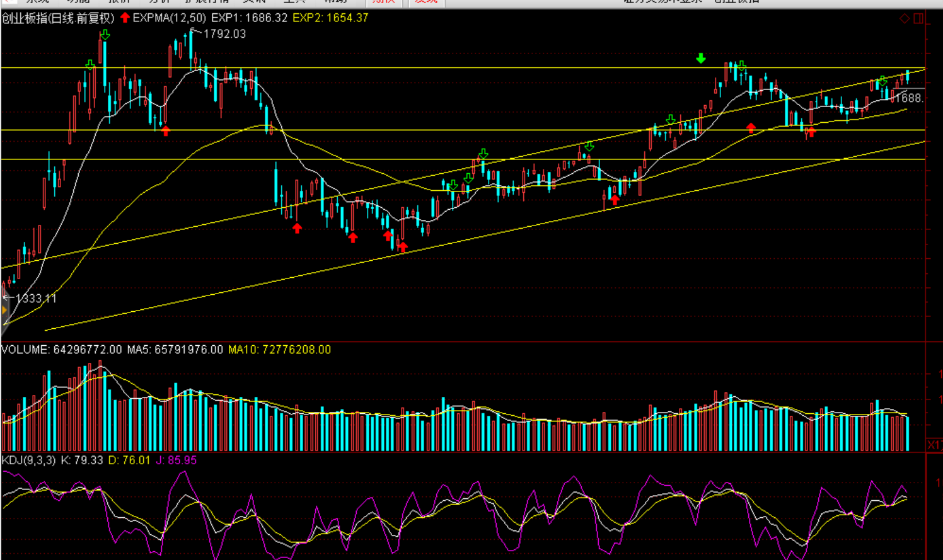943x560 pixels.
Task: Click the EXP1: 1686.32 value label
Action: click(x=249, y=18)
